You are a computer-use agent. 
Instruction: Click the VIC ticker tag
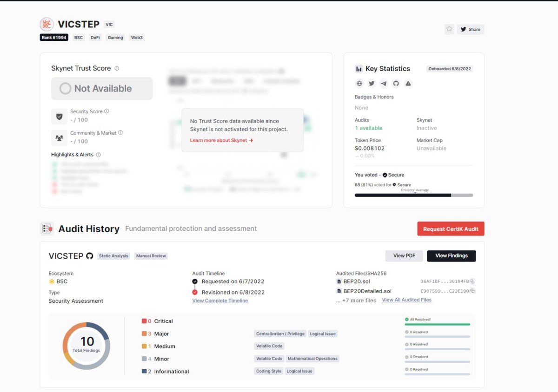coord(109,25)
